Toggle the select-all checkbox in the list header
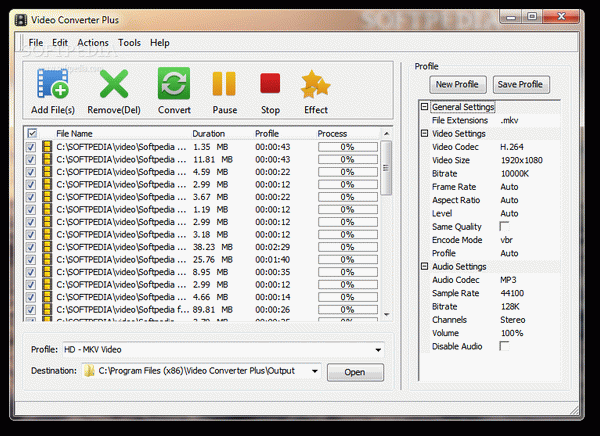Image resolution: width=600 pixels, height=436 pixels. click(32, 133)
